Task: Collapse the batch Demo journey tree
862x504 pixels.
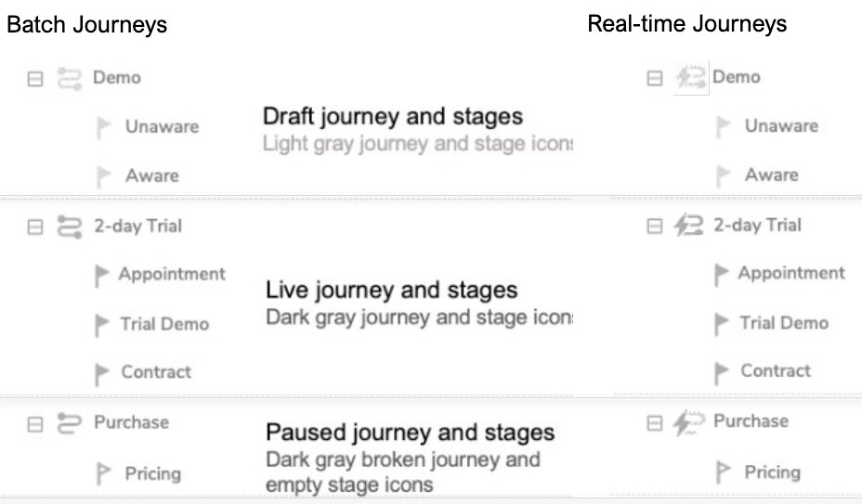Action: tap(34, 79)
